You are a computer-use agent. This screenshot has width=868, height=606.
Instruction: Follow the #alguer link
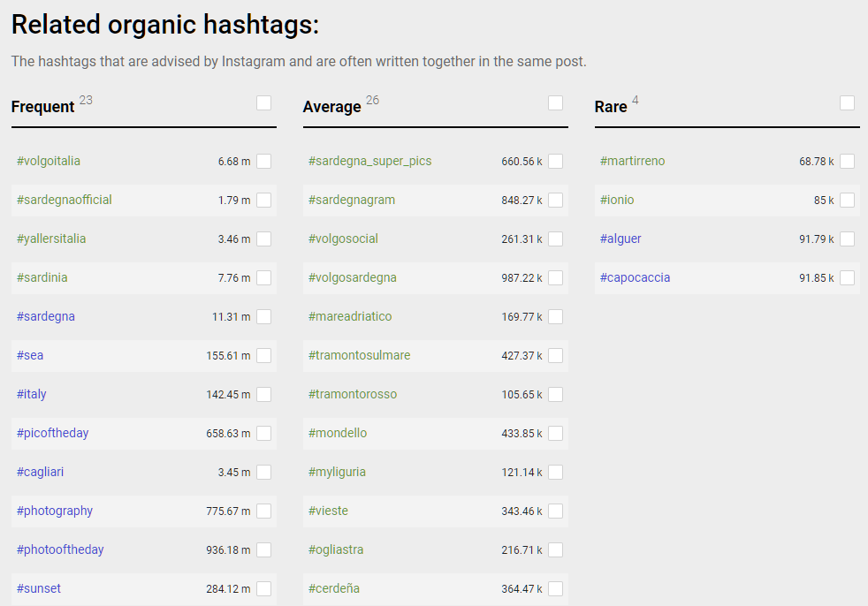621,239
